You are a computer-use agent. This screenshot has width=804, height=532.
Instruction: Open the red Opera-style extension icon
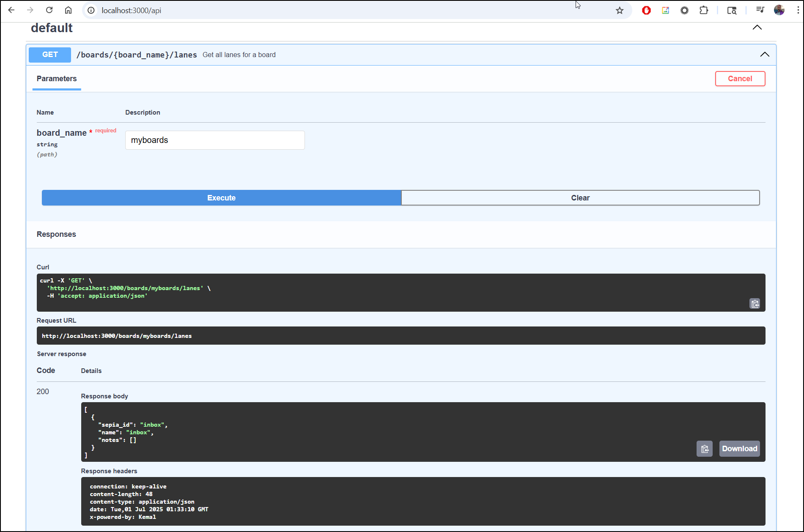646,11
